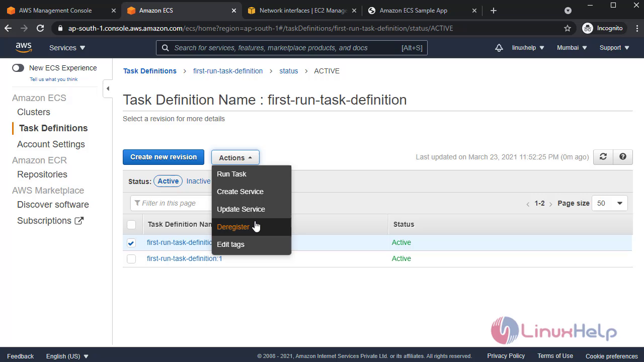Open Clusters in sidebar

34,112
